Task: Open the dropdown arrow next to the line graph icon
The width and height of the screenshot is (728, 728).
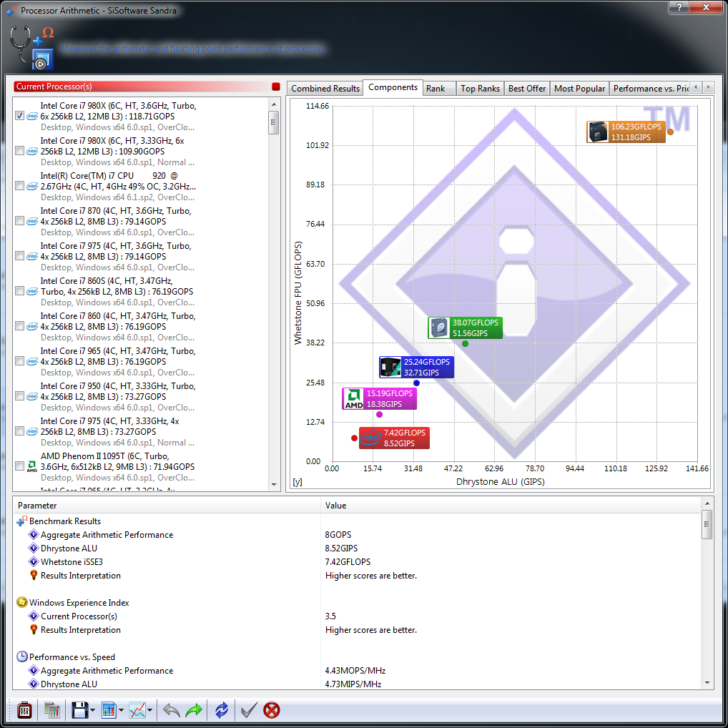Action: pyautogui.click(x=150, y=710)
